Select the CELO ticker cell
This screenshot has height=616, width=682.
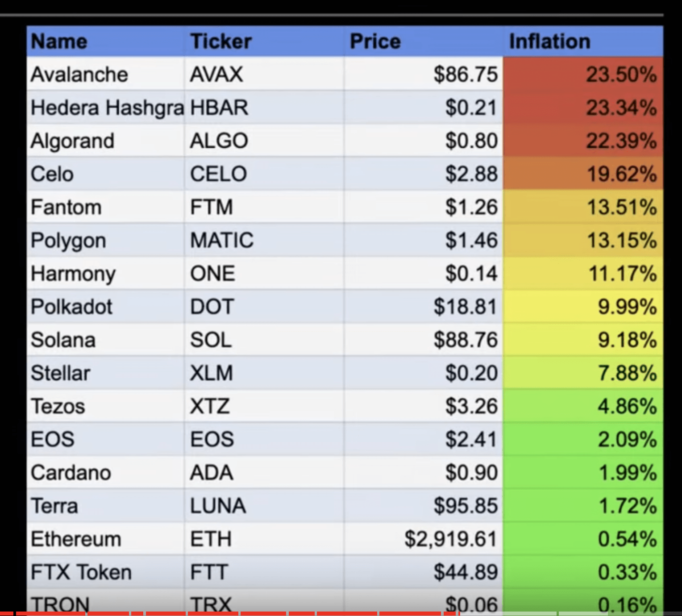pyautogui.click(x=264, y=174)
